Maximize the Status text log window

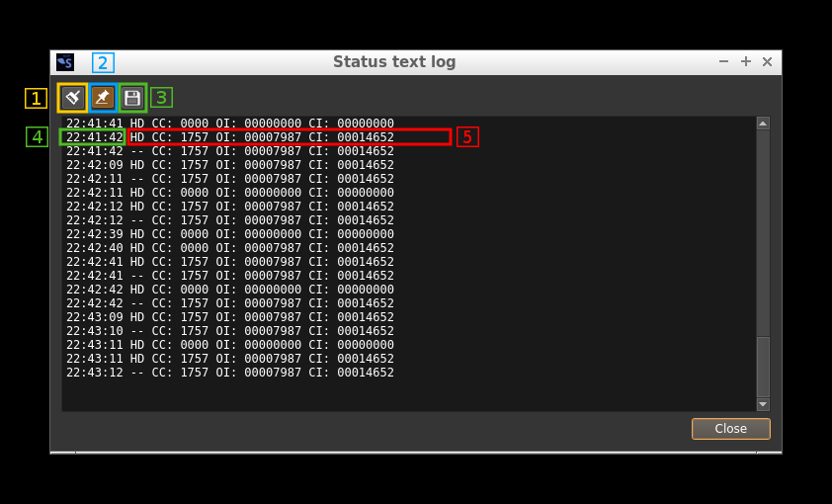coord(745,62)
